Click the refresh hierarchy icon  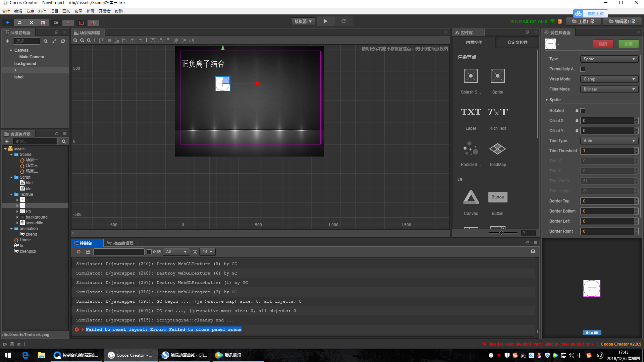pos(63,41)
